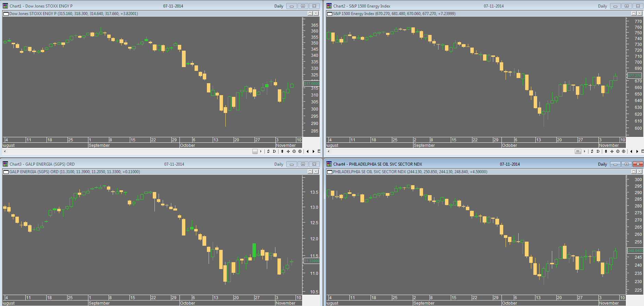Zoom in Chart1 with plus circle icon
This screenshot has width=644, height=306.
click(300, 151)
